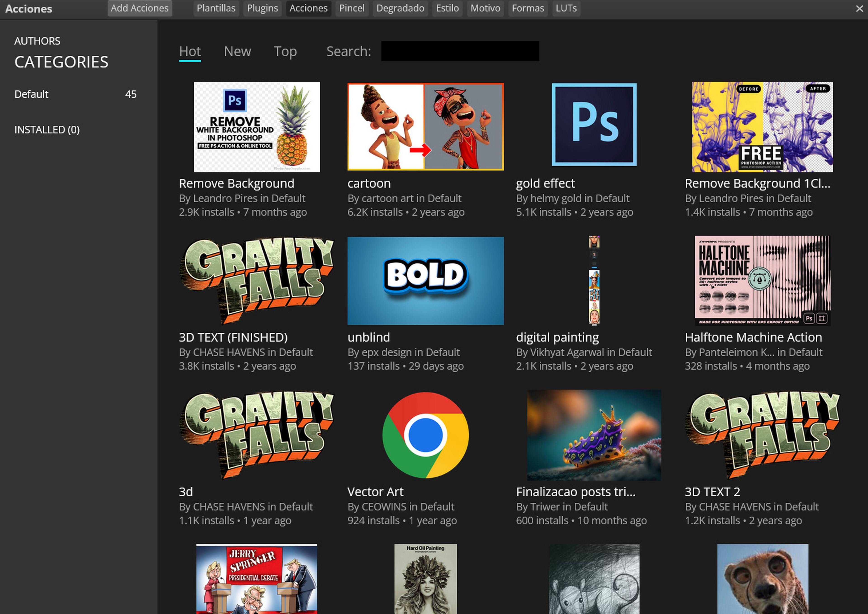
Task: Switch to the Top sorting tab
Action: [x=285, y=52]
